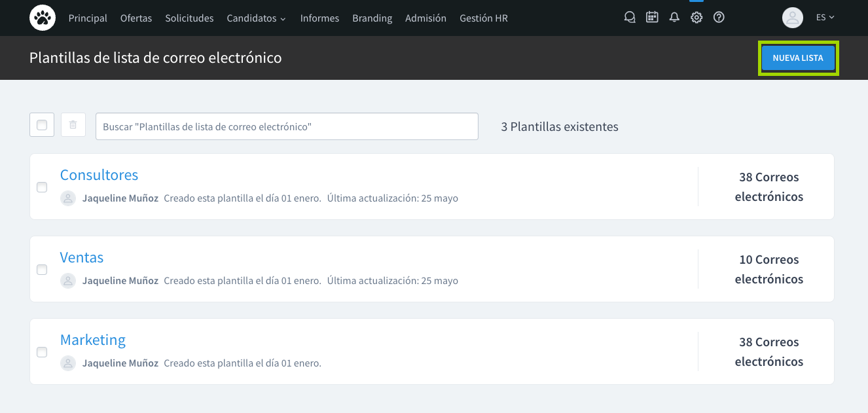
Task: Open settings with the gear icon
Action: 696,18
